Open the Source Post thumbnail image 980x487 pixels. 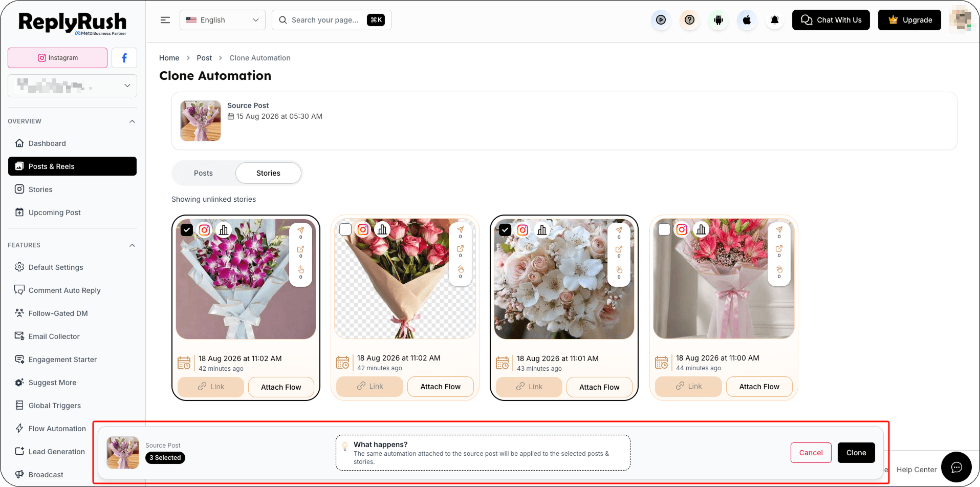click(201, 121)
